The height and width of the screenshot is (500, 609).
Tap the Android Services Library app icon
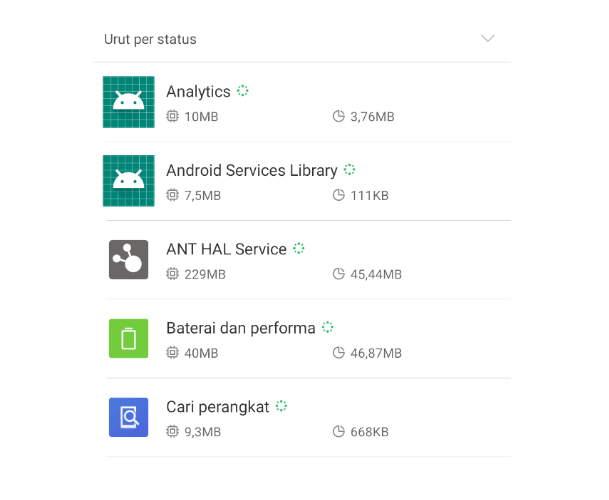coord(129,181)
